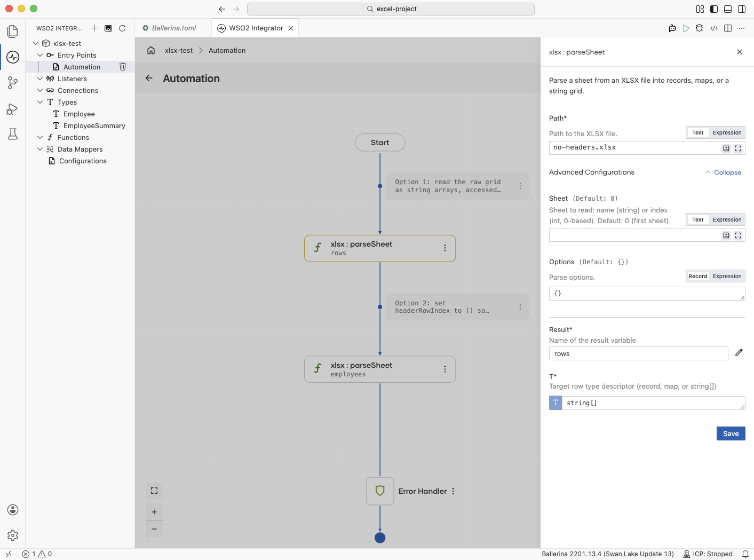This screenshot has width=754, height=560.
Task: Collapse the Entry Points tree node
Action: [x=40, y=55]
